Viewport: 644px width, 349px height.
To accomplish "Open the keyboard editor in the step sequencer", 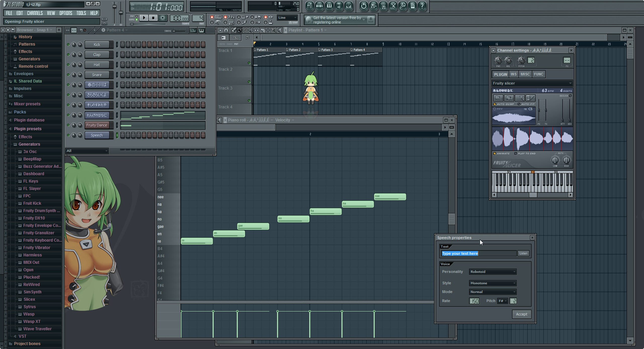I will 202,30.
